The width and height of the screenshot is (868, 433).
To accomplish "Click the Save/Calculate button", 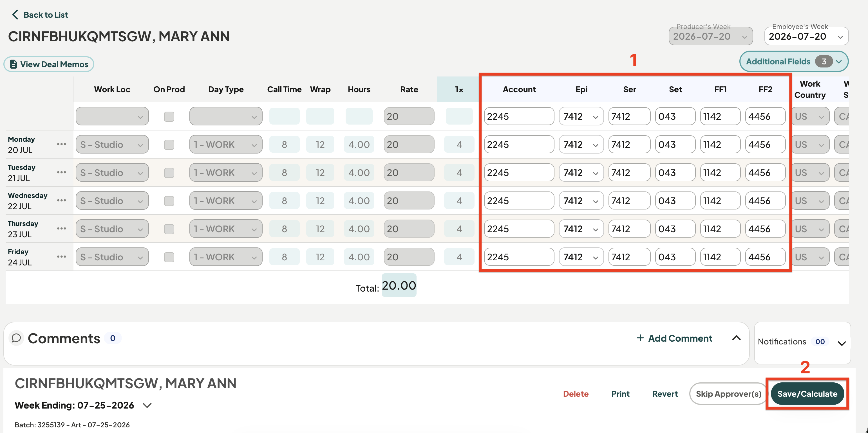I will point(807,394).
